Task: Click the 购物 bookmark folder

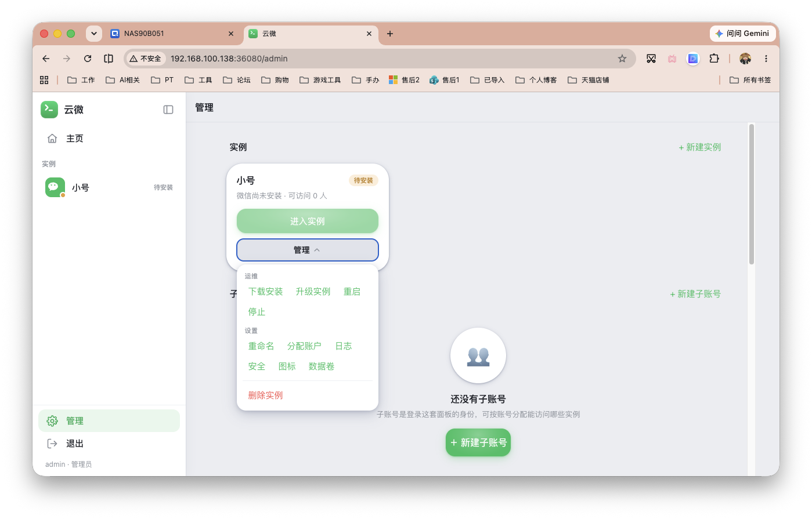Action: coord(275,80)
